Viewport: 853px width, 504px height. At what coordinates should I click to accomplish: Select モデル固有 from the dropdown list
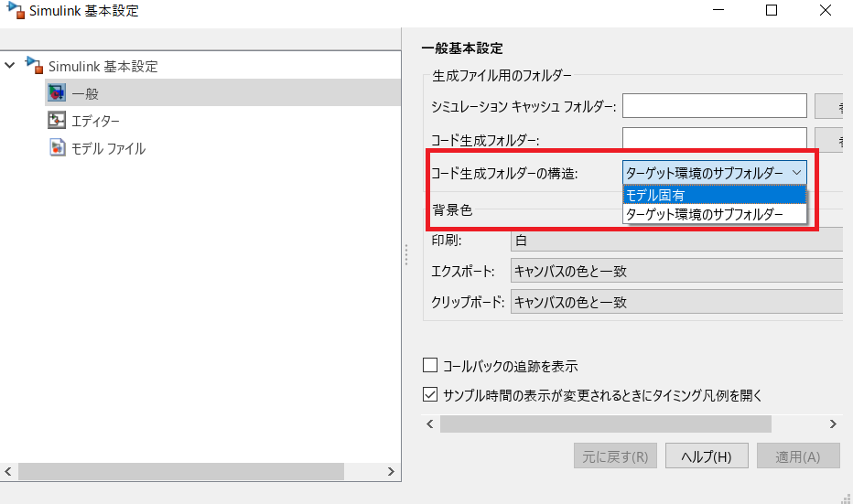click(714, 195)
